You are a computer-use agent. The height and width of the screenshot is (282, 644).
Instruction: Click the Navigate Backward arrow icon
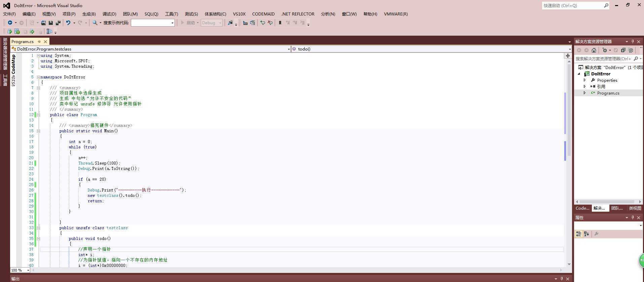(x=10, y=23)
